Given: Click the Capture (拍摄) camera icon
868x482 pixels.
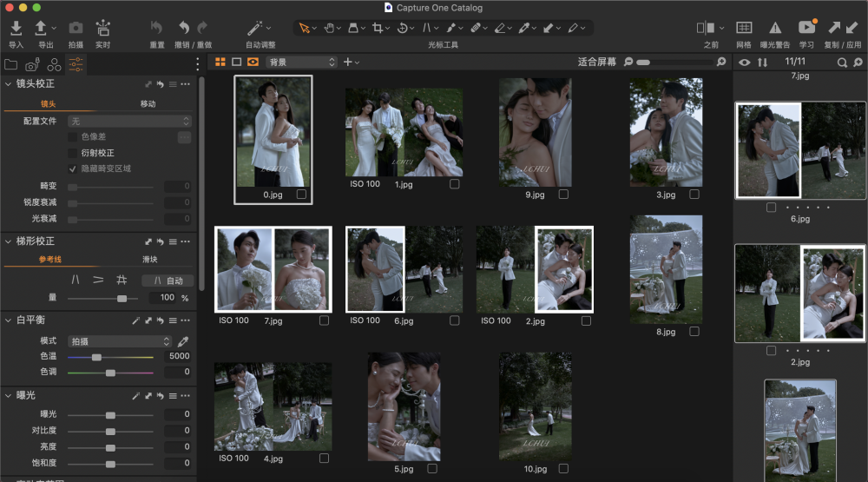Looking at the screenshot, I should pos(76,29).
